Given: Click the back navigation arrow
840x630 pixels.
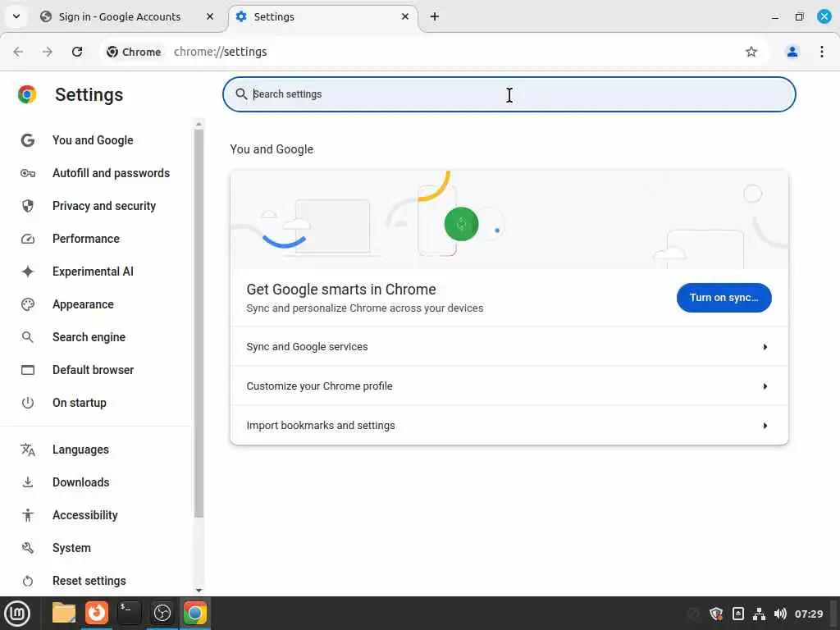Looking at the screenshot, I should (18, 52).
